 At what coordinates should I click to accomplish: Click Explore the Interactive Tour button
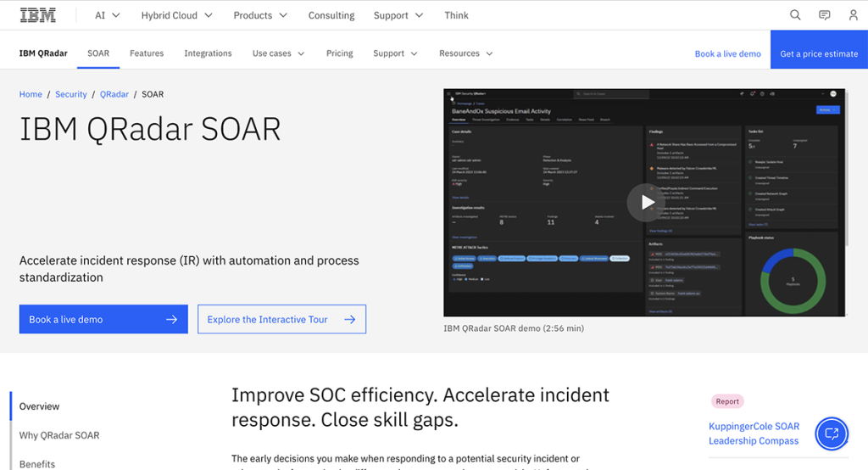(x=281, y=319)
